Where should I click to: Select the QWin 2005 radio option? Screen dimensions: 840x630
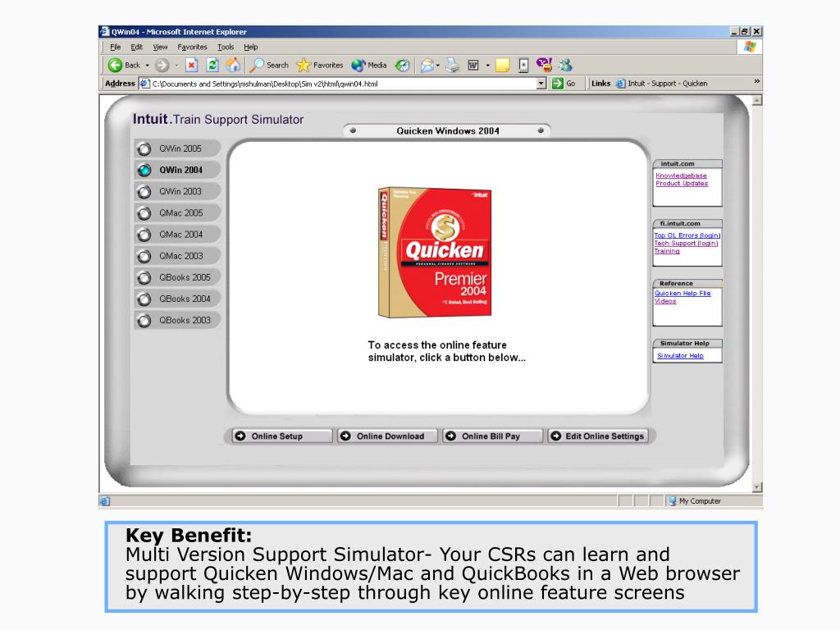coord(144,148)
